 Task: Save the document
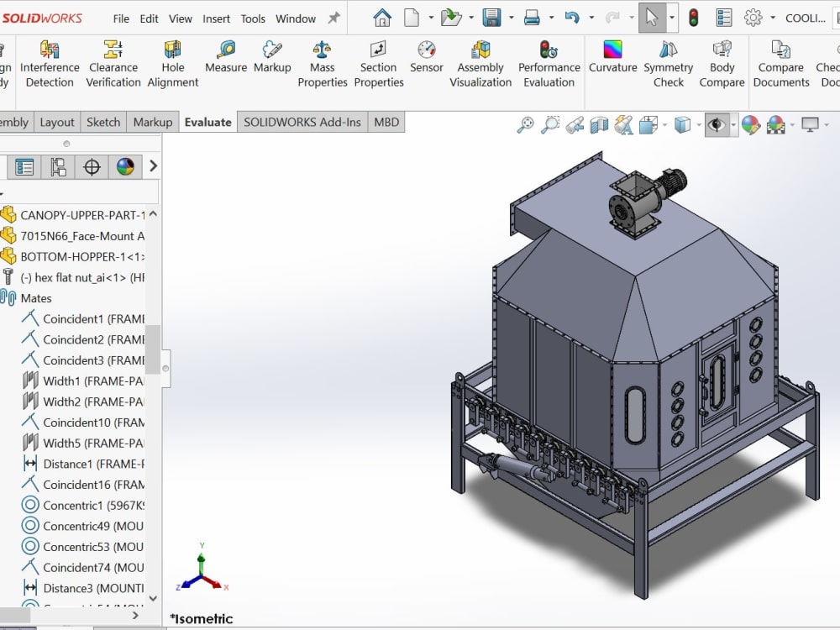pyautogui.click(x=491, y=18)
